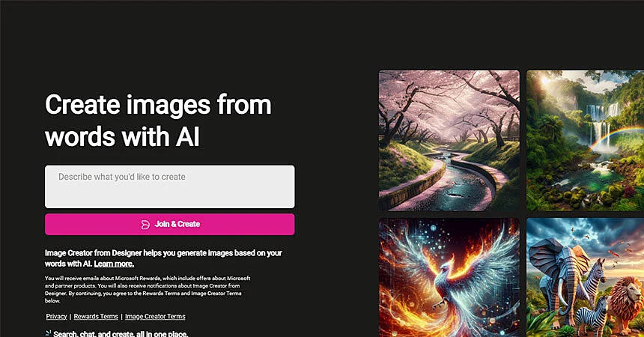The height and width of the screenshot is (337, 644).
Task: Select the waterfall with rainbow jungle thumbnail
Action: [x=586, y=141]
